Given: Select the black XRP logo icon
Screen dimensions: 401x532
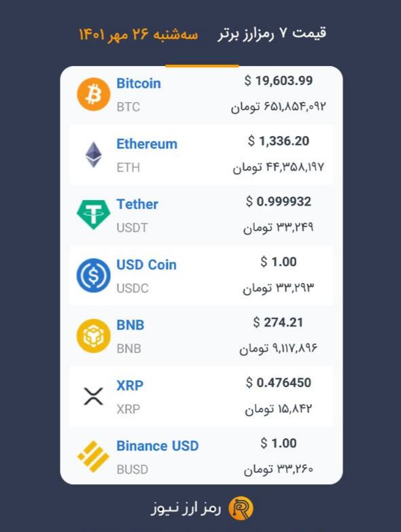Looking at the screenshot, I should [93, 397].
